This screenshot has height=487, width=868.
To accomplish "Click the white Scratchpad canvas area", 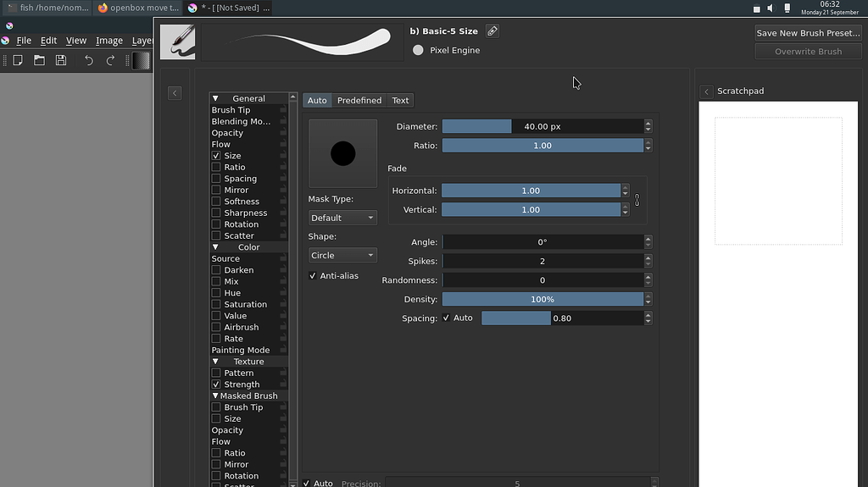I will click(778, 294).
